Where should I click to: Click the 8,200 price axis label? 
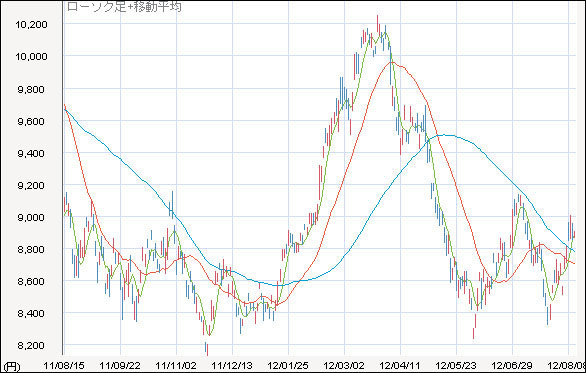pyautogui.click(x=31, y=345)
